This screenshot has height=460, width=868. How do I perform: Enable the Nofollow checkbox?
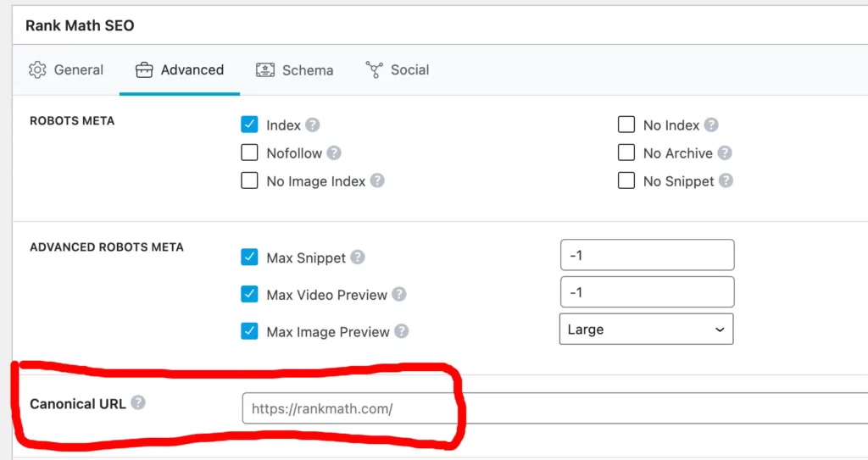click(250, 152)
